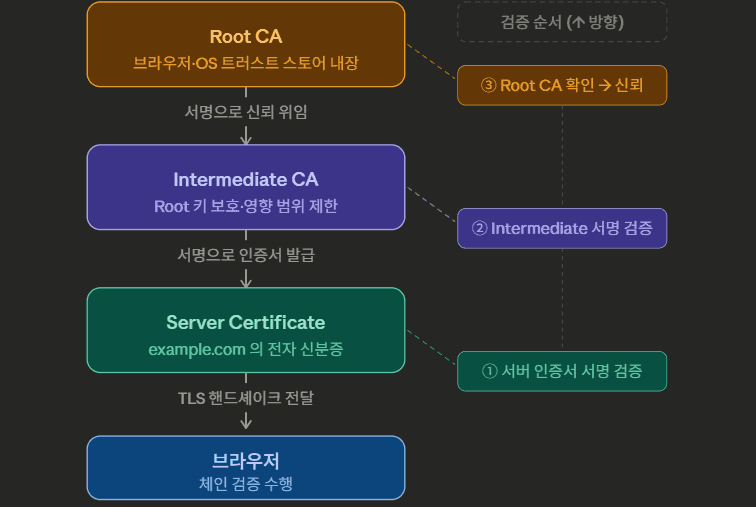Click the 'TLS 핸드셰이크 전달' arrow label
This screenshot has height=507, width=756.
[246, 397]
